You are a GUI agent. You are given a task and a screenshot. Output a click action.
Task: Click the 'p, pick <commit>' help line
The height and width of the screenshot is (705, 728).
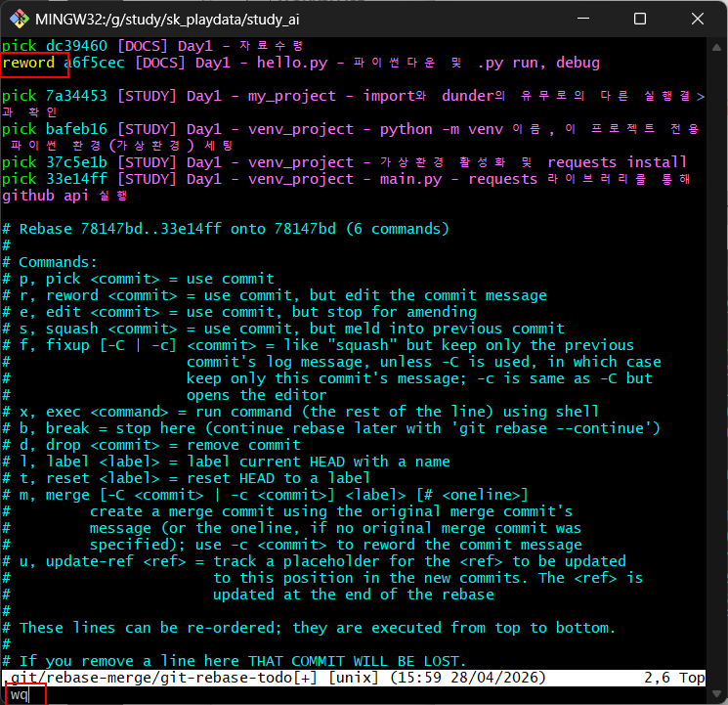139,279
